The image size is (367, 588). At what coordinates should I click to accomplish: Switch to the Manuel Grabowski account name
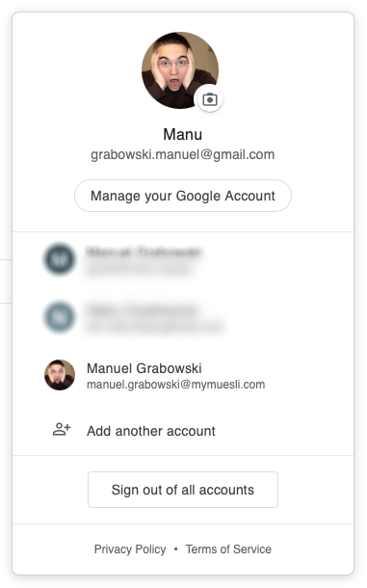pyautogui.click(x=144, y=368)
